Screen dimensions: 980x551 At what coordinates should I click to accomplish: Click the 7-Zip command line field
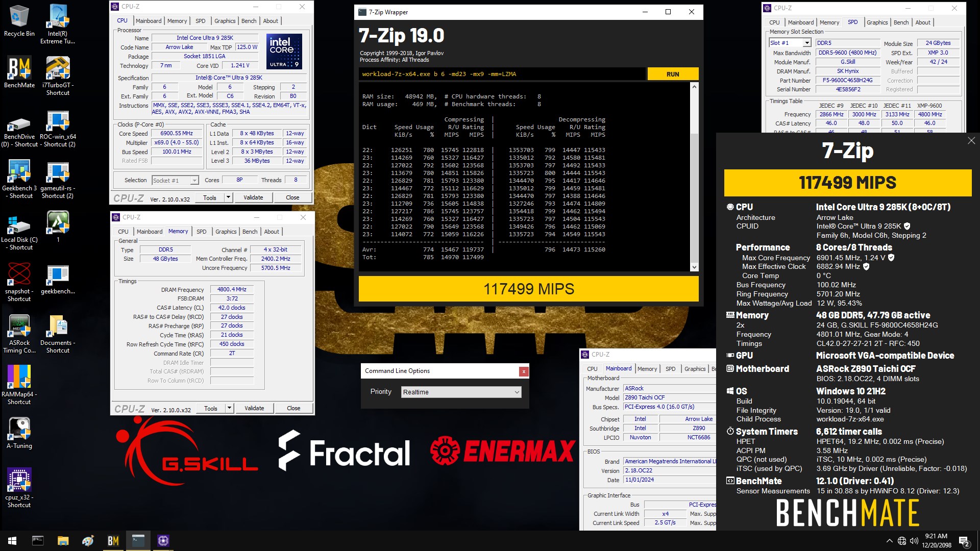click(502, 74)
